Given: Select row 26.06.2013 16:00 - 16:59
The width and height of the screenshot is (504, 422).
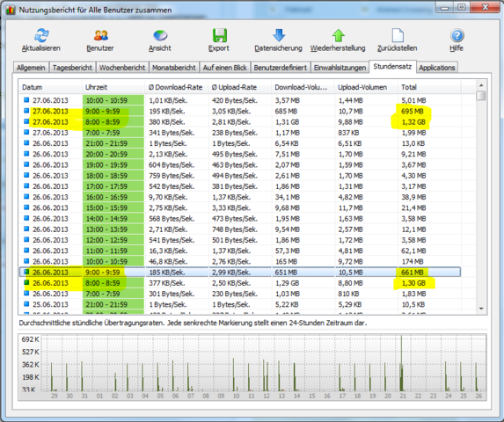Looking at the screenshot, I should (x=240, y=197).
